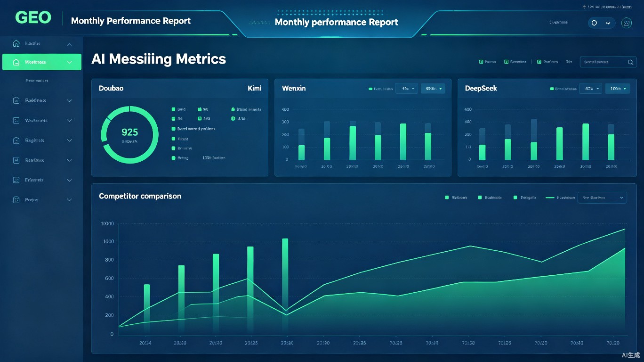Click the magnifier icon in the search box
The height and width of the screenshot is (362, 644).
[631, 62]
